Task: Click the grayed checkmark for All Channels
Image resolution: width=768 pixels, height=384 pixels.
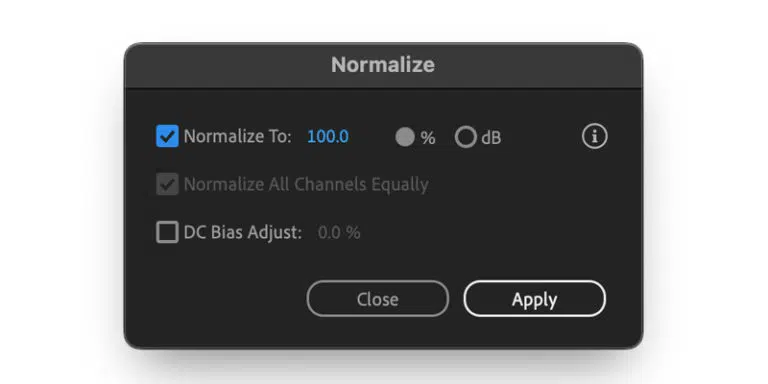Action: [x=168, y=184]
